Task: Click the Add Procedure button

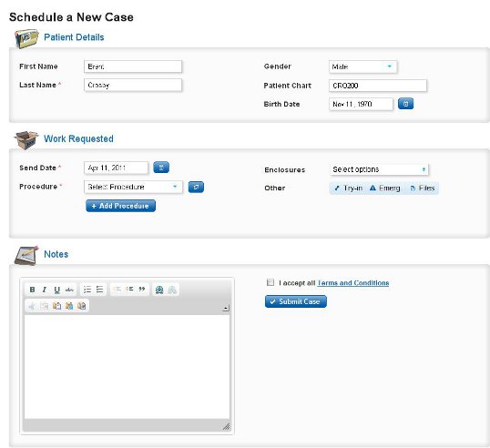Action: point(120,206)
